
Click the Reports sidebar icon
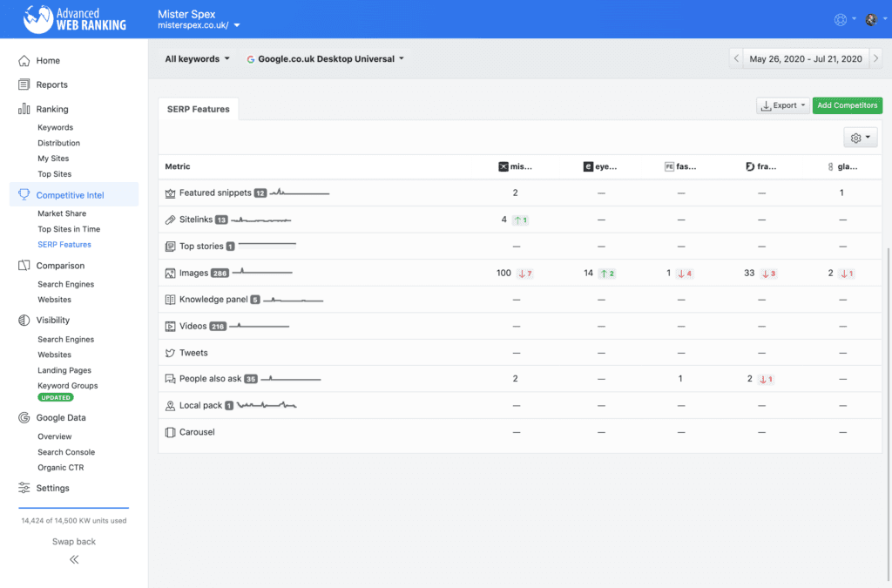[x=24, y=84]
